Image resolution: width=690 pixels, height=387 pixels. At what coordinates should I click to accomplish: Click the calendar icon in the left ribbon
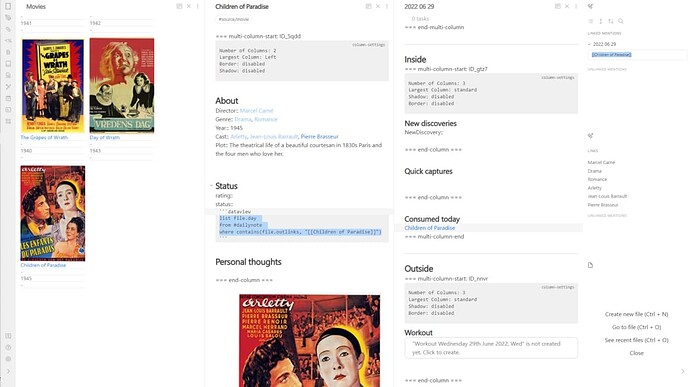[x=8, y=98]
